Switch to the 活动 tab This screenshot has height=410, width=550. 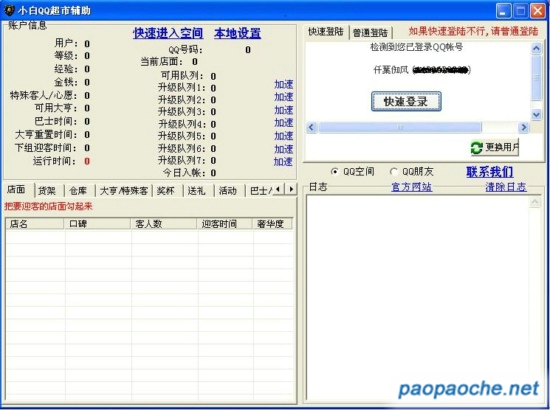click(x=228, y=191)
